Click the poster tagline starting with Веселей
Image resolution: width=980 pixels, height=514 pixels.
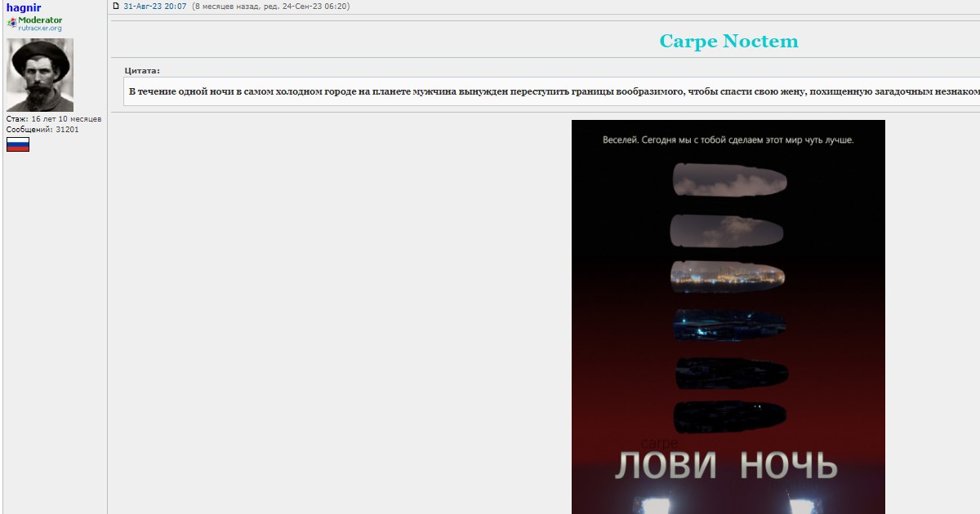(728, 140)
